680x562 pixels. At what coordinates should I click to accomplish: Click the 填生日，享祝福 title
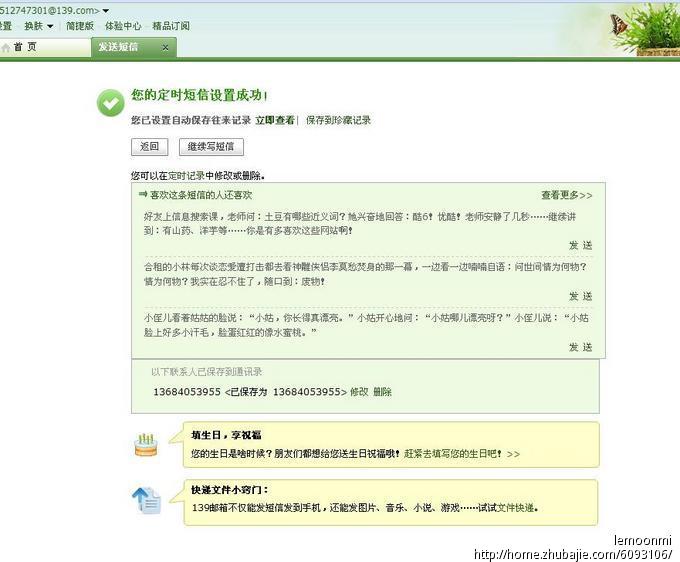226,435
